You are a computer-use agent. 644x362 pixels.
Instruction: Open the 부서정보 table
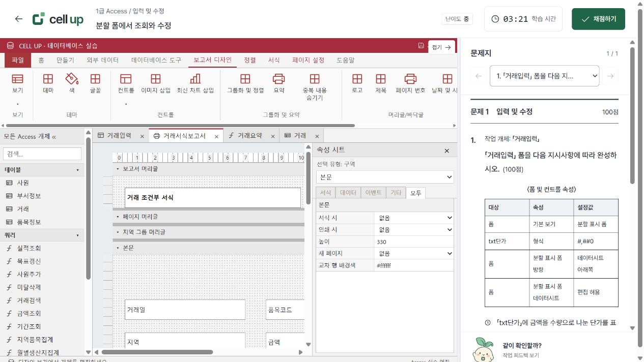coord(29,196)
